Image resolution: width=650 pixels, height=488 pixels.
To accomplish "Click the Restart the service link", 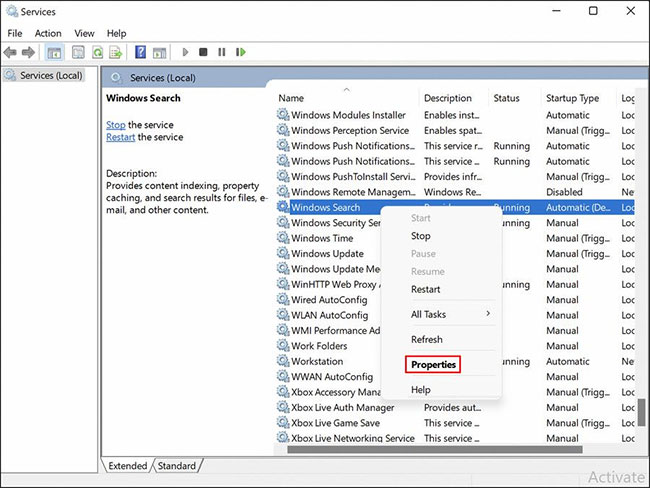I will tap(121, 137).
